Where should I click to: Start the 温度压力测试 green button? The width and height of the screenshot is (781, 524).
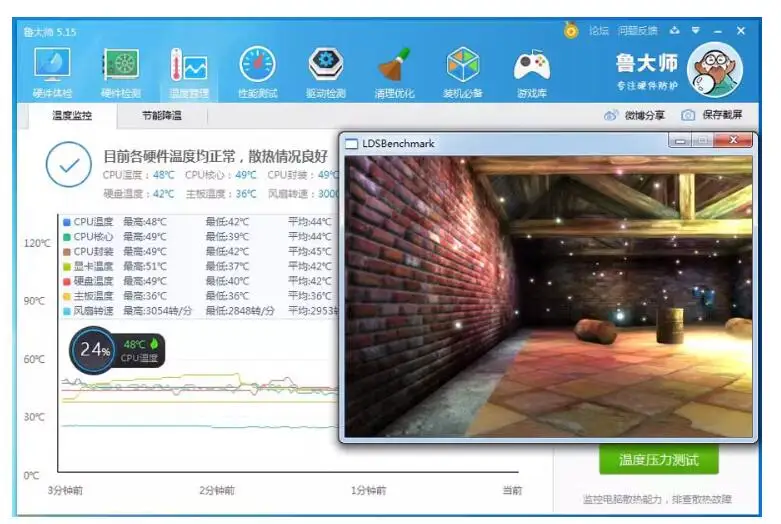point(658,460)
